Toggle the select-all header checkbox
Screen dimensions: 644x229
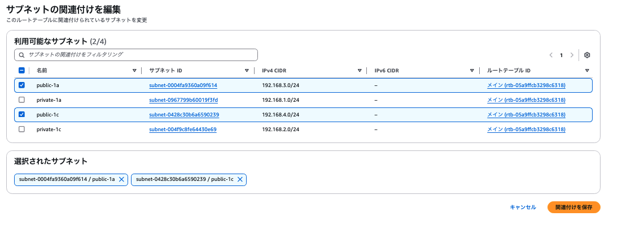[22, 70]
